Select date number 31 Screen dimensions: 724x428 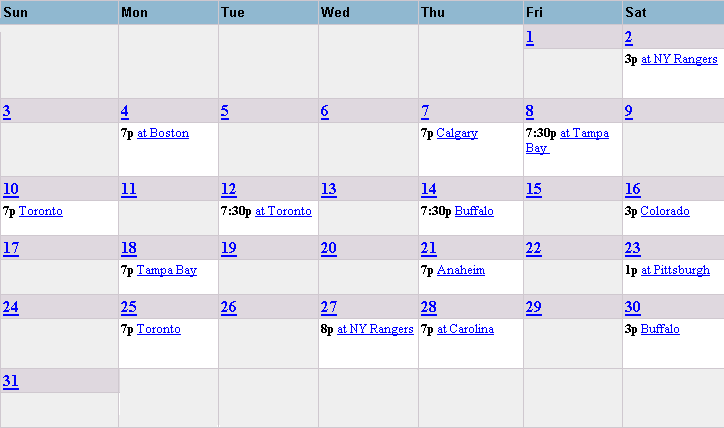[11, 381]
